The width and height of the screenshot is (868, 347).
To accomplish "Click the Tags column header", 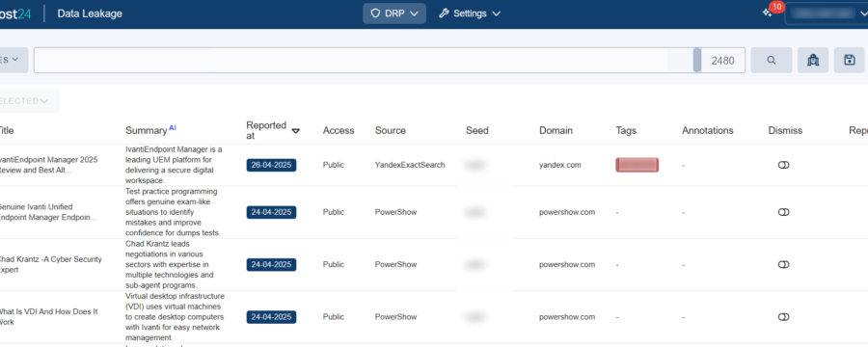I will click(x=626, y=131).
